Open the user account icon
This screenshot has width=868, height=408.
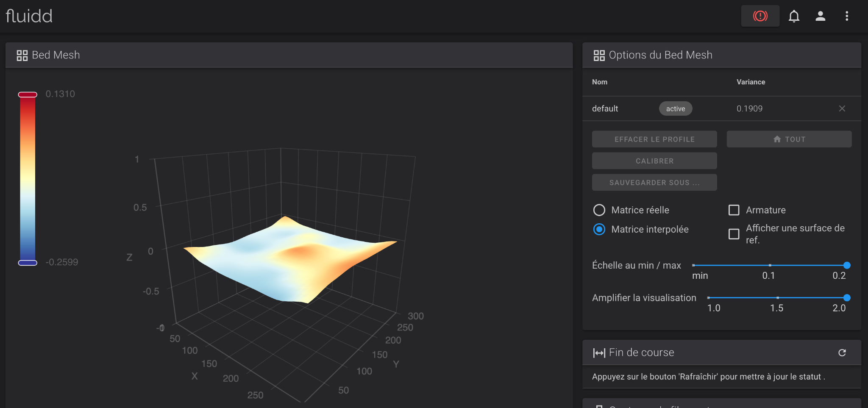coord(821,16)
